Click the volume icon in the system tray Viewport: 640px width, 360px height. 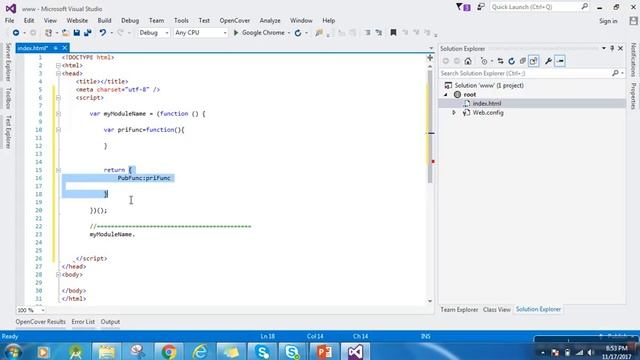tap(590, 352)
